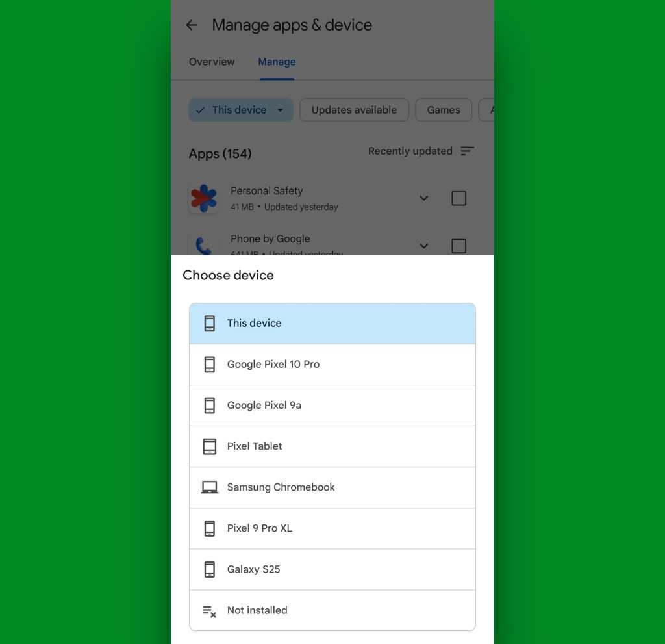This screenshot has width=665, height=644.
Task: Expand Phone by Google details chevron
Action: click(x=423, y=246)
